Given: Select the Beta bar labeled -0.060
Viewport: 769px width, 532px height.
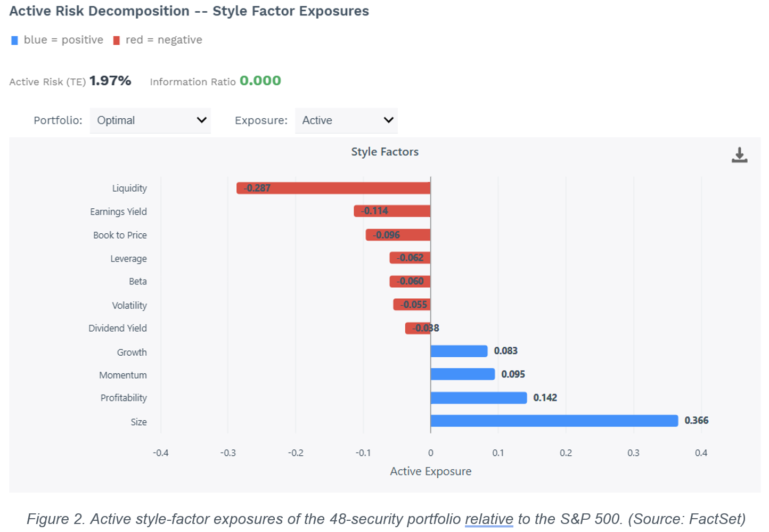Looking at the screenshot, I should [x=410, y=281].
